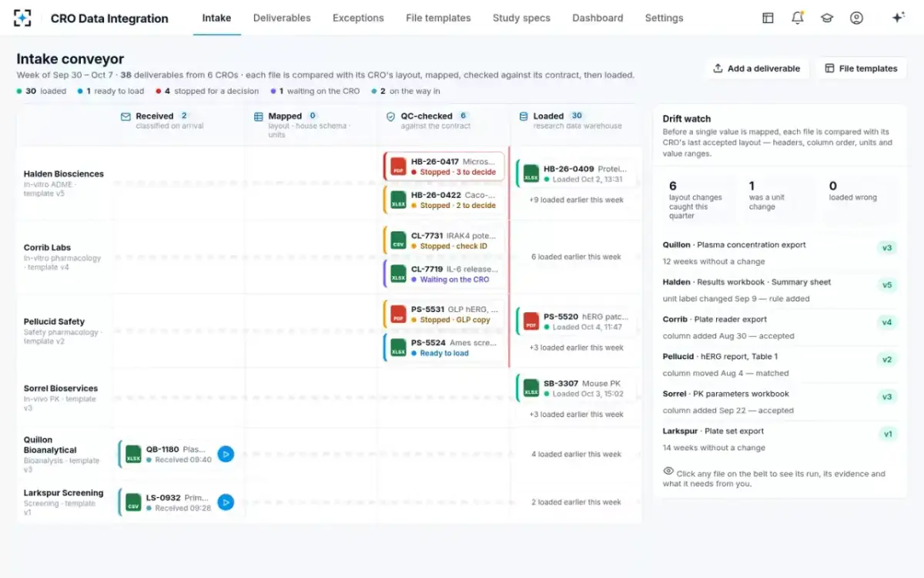Switch to the Intake tab
This screenshot has height=578, width=924.
coord(216,18)
